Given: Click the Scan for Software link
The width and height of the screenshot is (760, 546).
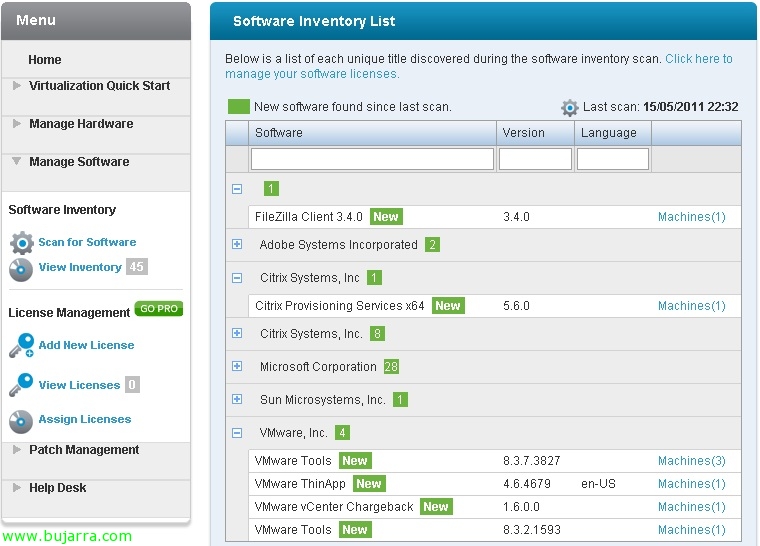Looking at the screenshot, I should click(x=87, y=242).
